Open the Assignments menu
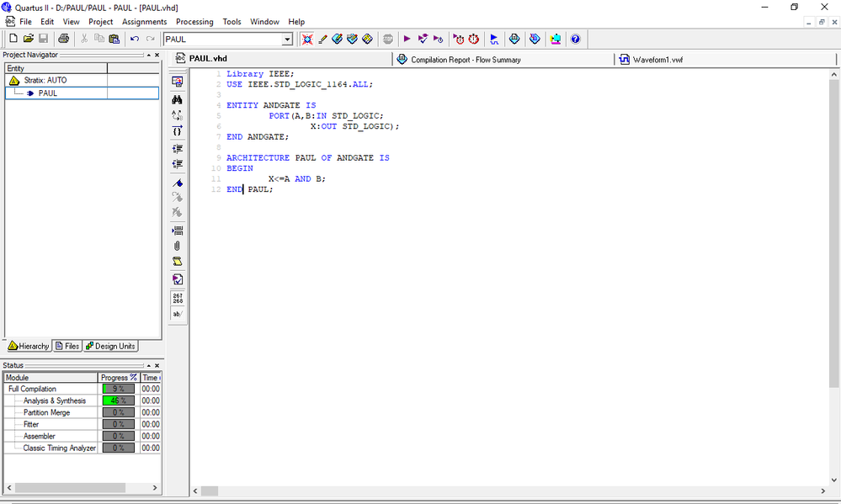841x504 pixels. (x=144, y=22)
